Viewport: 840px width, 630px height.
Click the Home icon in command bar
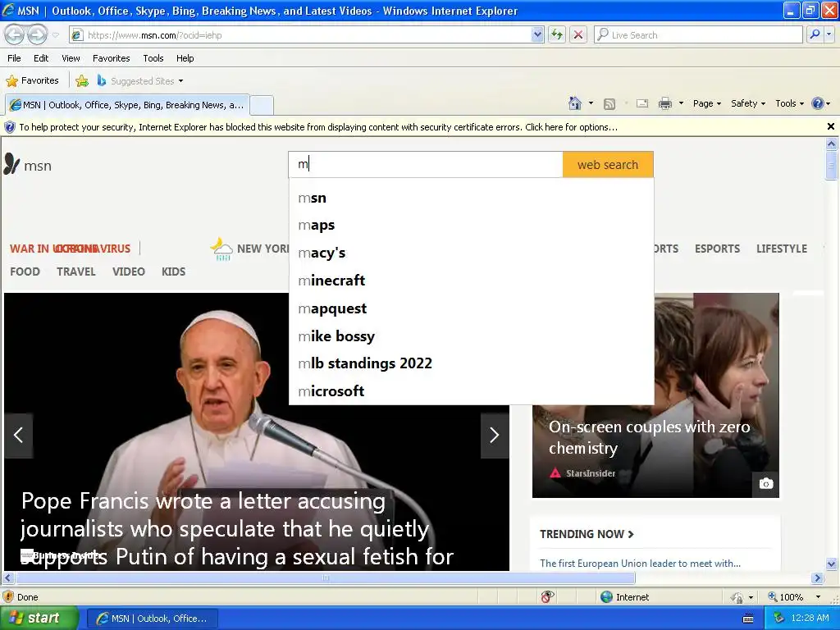[575, 103]
